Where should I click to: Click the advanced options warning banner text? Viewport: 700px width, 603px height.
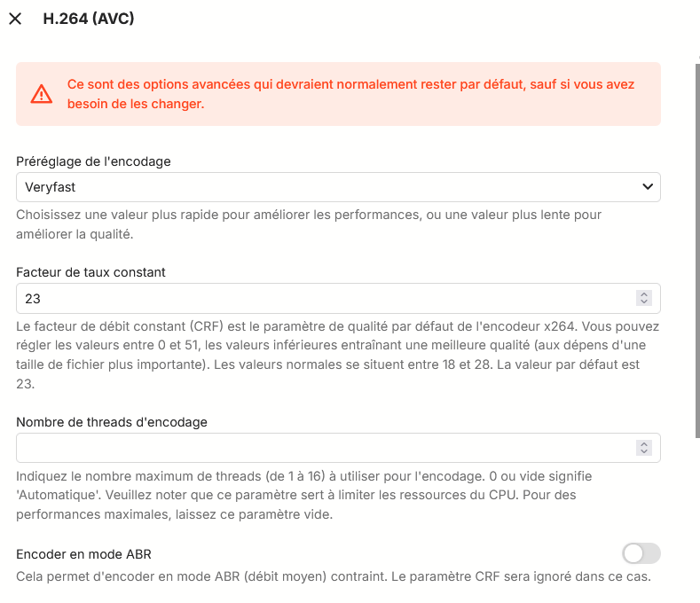click(355, 93)
